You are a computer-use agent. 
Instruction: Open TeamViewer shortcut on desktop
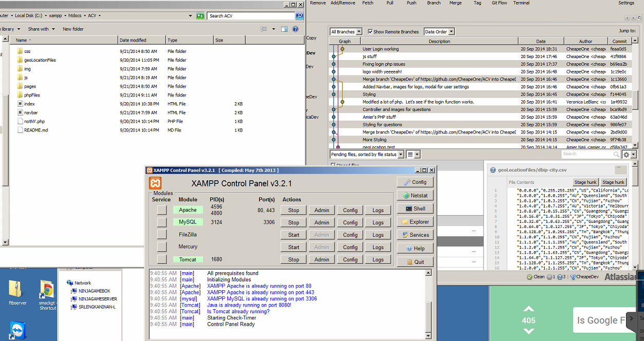tap(18, 331)
